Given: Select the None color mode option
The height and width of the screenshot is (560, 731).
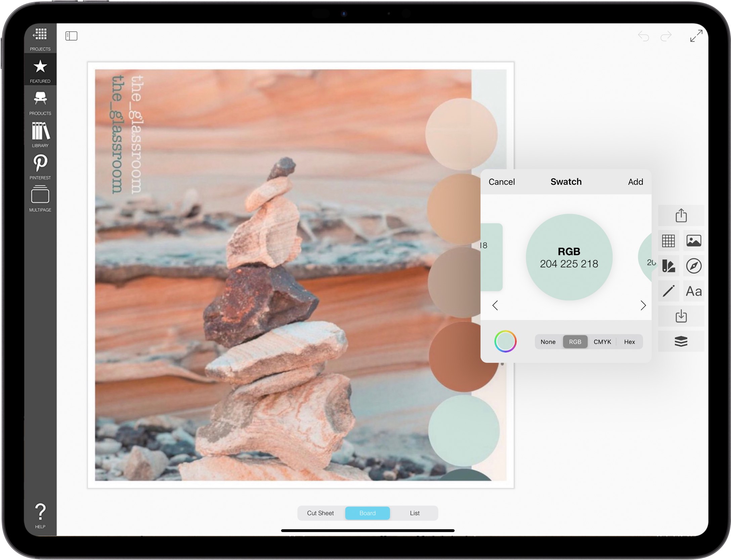Looking at the screenshot, I should [x=547, y=342].
